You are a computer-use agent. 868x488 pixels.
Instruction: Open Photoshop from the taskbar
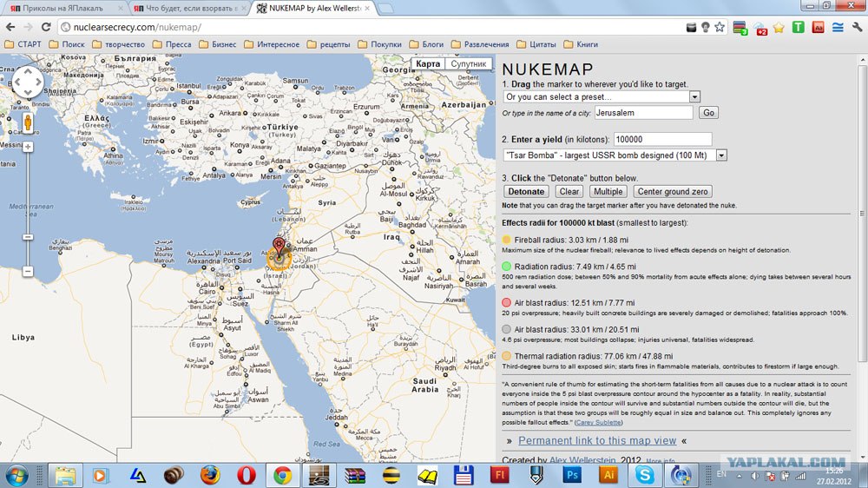point(572,475)
